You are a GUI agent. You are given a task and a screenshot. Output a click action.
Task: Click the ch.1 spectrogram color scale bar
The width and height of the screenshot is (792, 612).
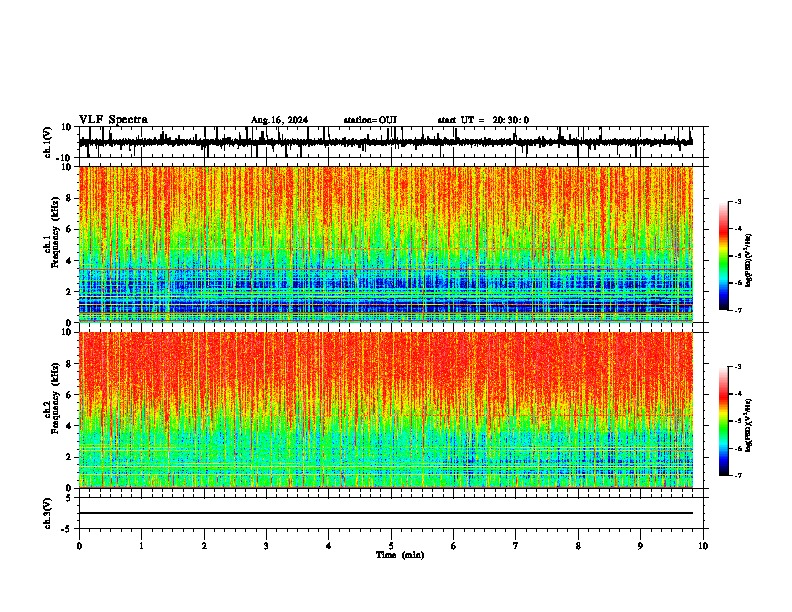(723, 256)
